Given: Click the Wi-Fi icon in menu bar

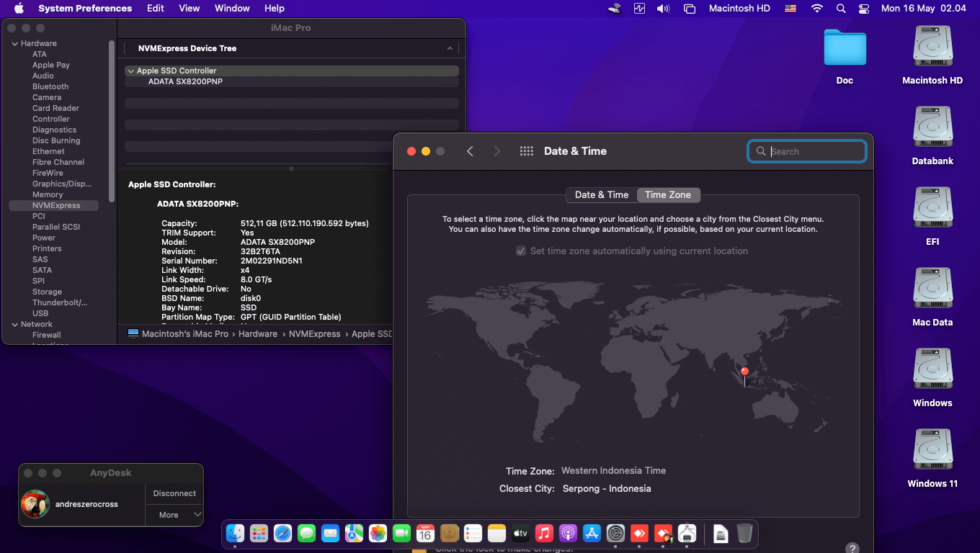Looking at the screenshot, I should tap(816, 9).
